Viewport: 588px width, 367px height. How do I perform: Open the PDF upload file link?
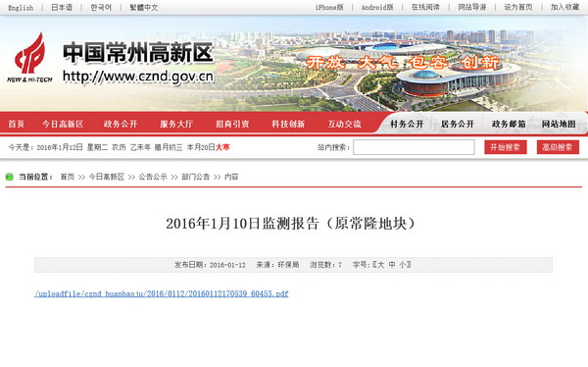162,293
